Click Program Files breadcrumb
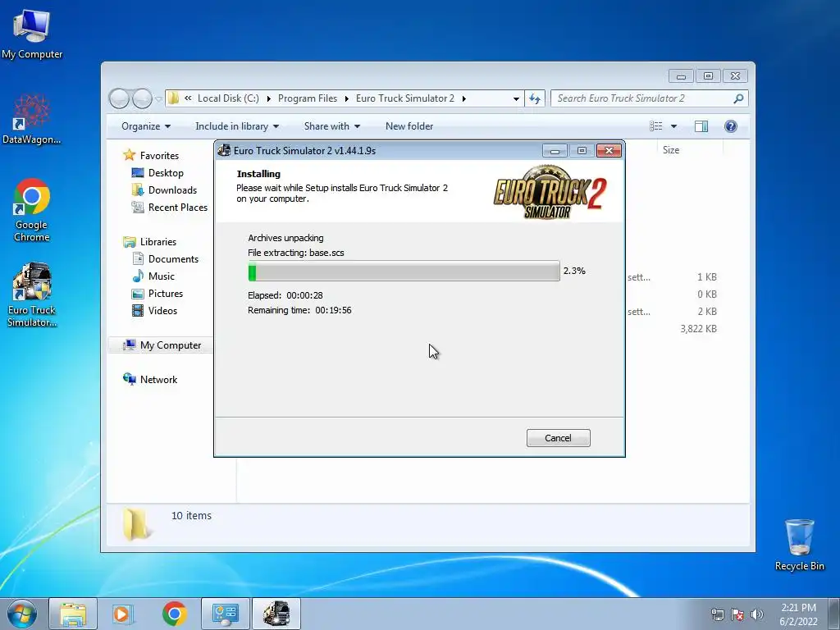The image size is (840, 630). tap(308, 98)
